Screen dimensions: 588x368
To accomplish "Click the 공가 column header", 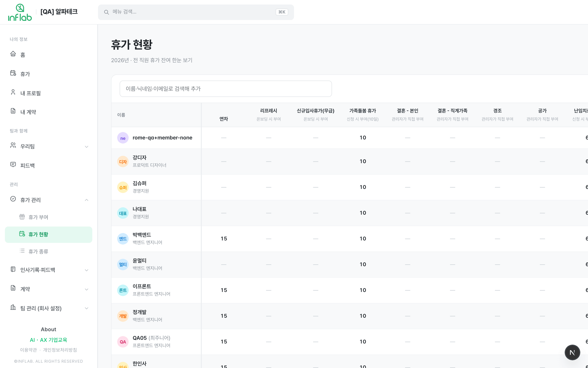I will pyautogui.click(x=542, y=111).
